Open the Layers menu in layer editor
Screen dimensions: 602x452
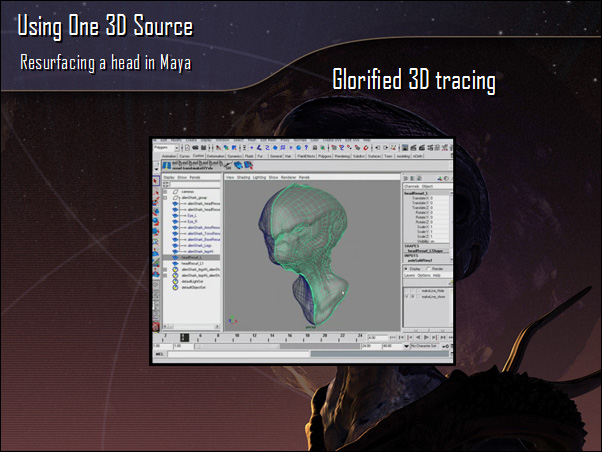pyautogui.click(x=409, y=275)
